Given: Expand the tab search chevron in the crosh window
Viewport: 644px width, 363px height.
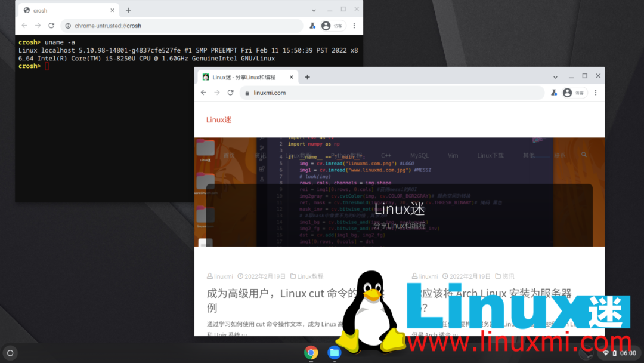Looking at the screenshot, I should coord(314,10).
